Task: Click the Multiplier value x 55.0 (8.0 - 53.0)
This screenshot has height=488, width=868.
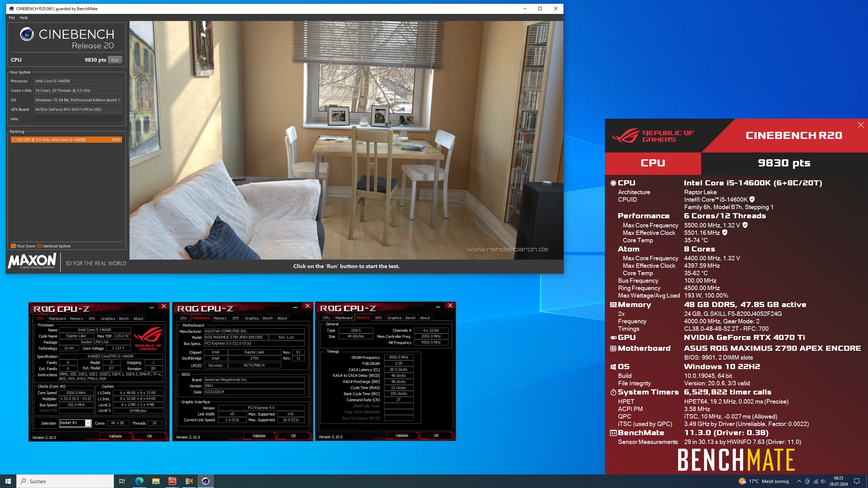Action: [76, 399]
